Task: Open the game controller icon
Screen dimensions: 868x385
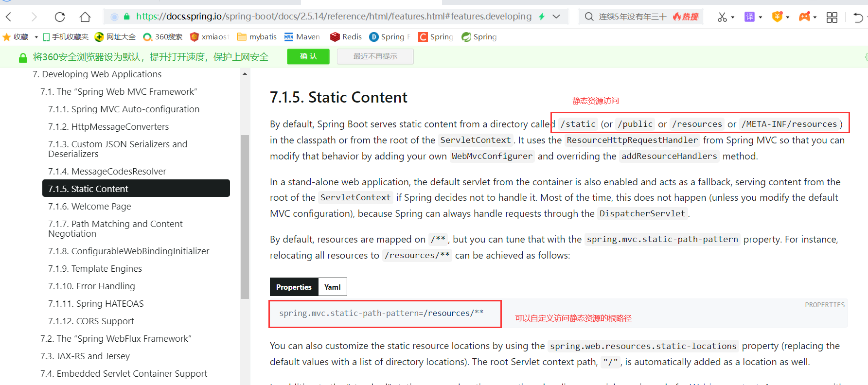Action: point(805,17)
